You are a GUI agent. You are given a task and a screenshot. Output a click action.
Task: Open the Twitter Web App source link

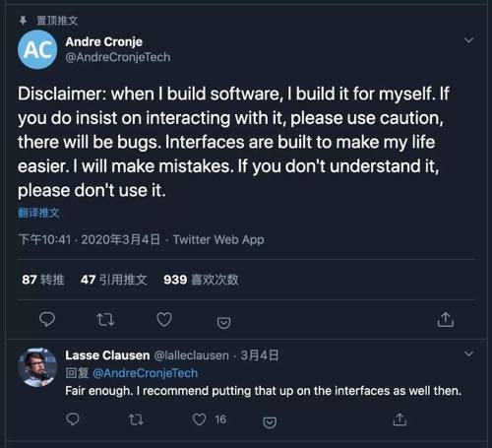[x=218, y=239]
